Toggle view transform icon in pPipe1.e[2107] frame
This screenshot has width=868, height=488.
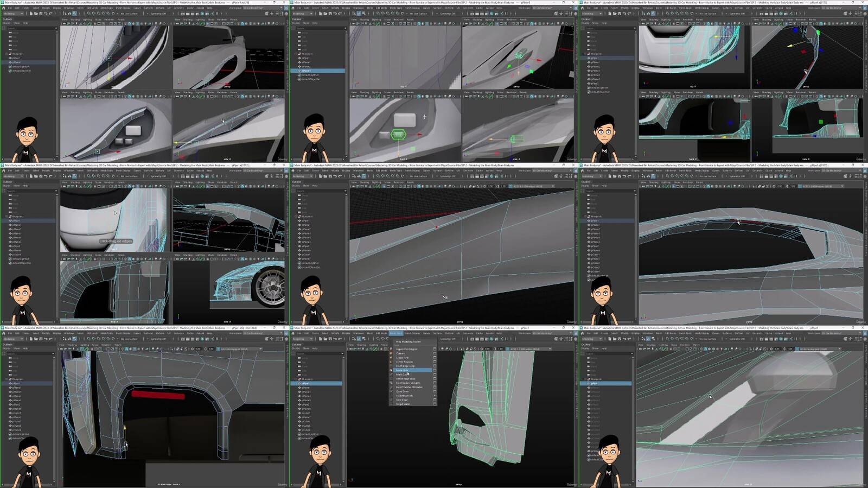coord(799,186)
